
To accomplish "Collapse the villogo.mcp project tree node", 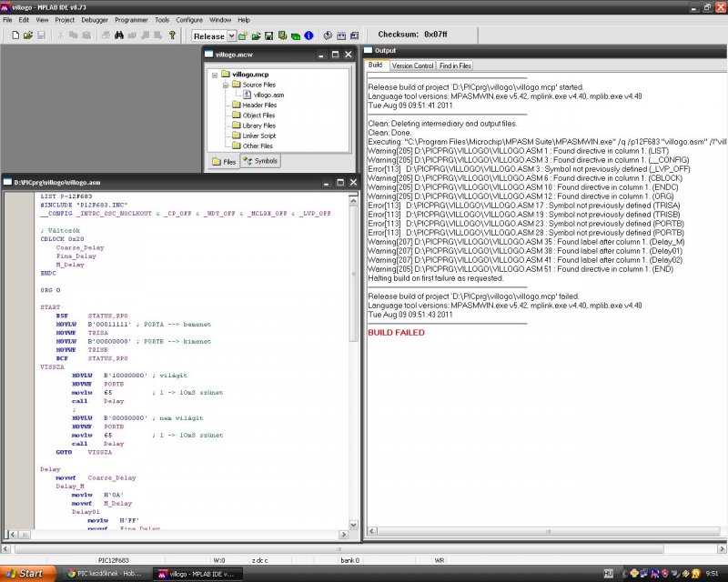I will click(x=213, y=75).
